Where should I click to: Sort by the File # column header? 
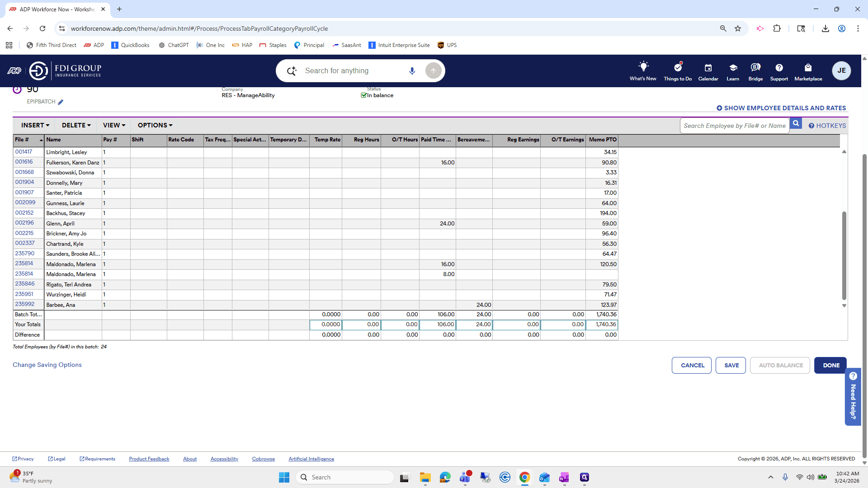(28, 140)
